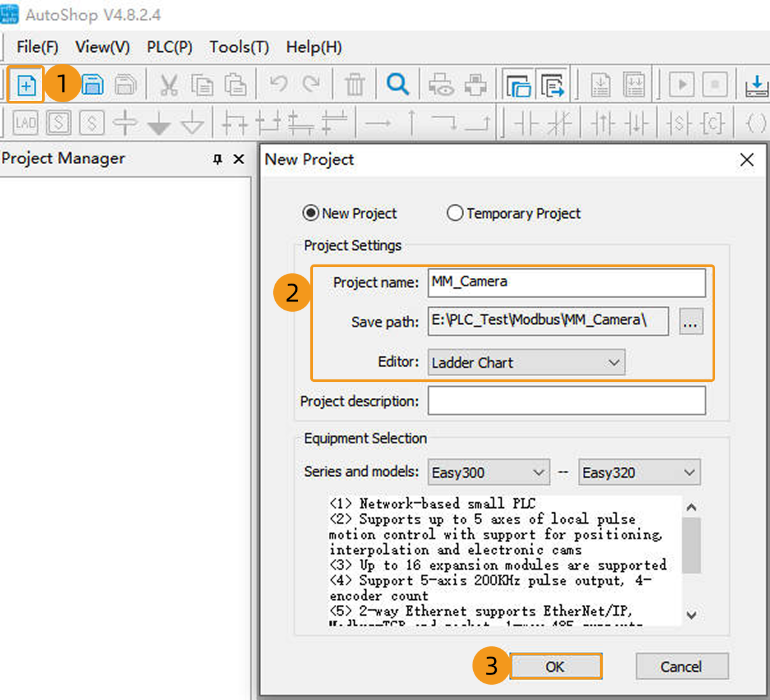Expand the Easy320 model dropdown
The height and width of the screenshot is (700, 770).
[638, 473]
